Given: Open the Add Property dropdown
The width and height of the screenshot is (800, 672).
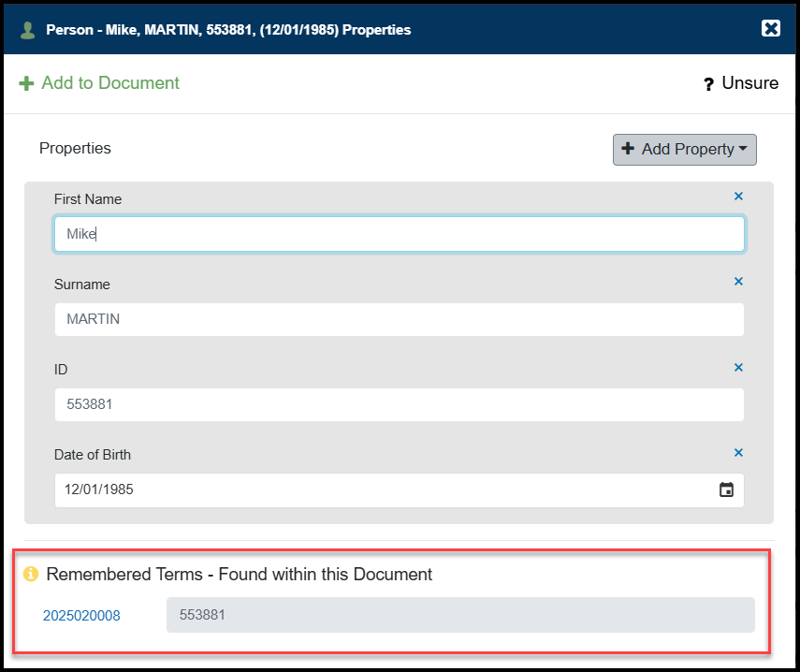Looking at the screenshot, I should (684, 150).
